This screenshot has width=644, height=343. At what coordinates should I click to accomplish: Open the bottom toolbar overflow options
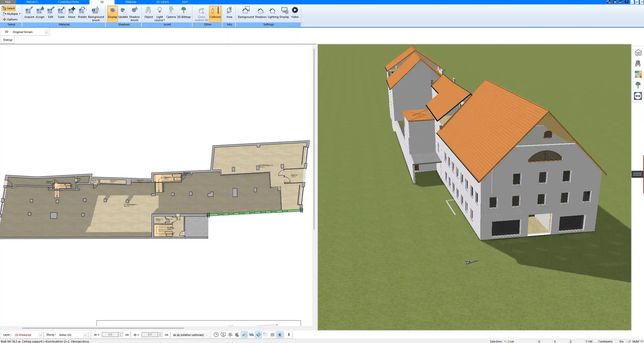(x=289, y=335)
